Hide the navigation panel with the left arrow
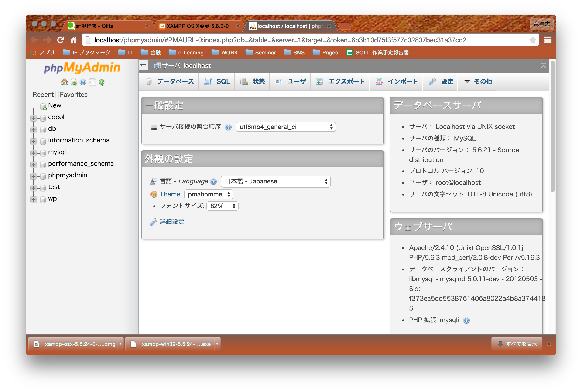Screen dimensions: 582x392 (x=143, y=65)
